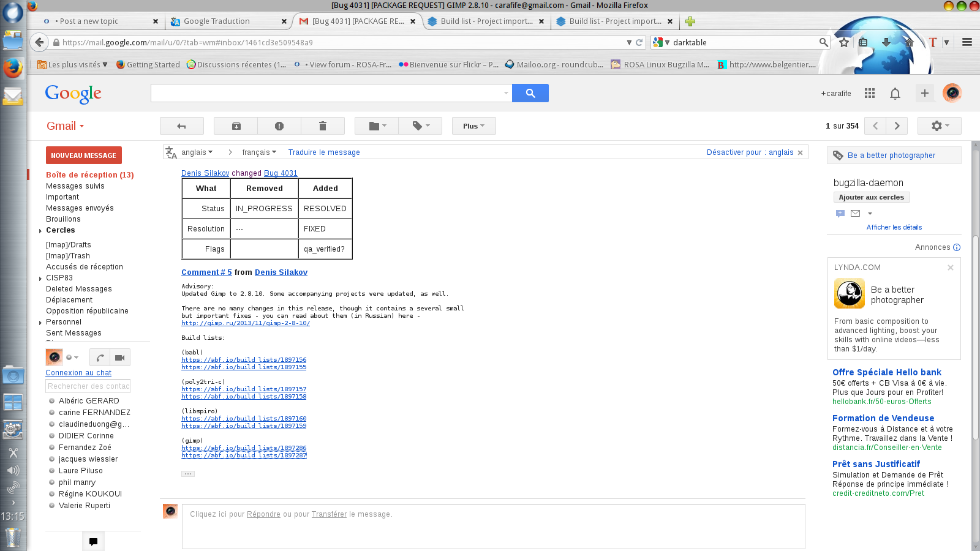Click Traduire le message link

pyautogui.click(x=324, y=152)
